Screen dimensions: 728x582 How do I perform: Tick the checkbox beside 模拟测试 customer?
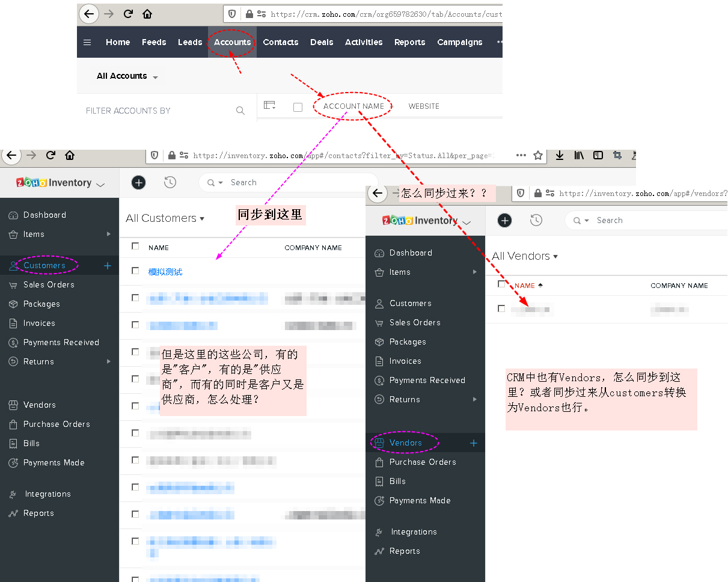135,271
